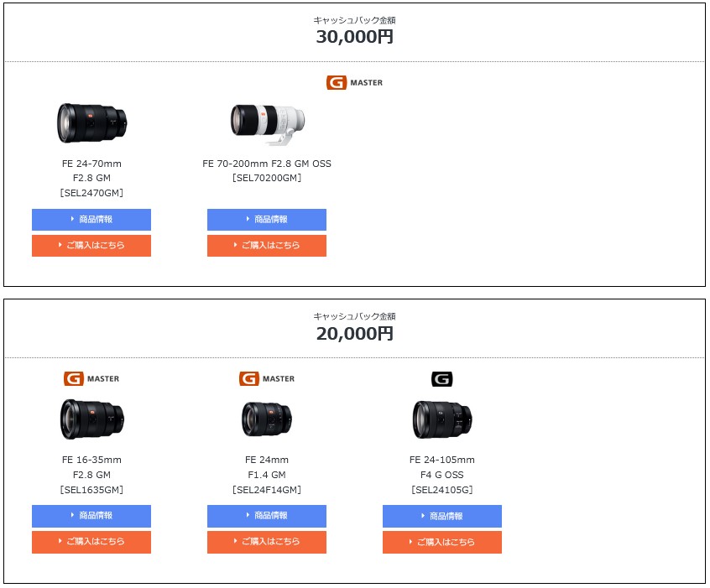Click the G Master logo above FE 16-35mm
The width and height of the screenshot is (710, 588).
tap(91, 378)
